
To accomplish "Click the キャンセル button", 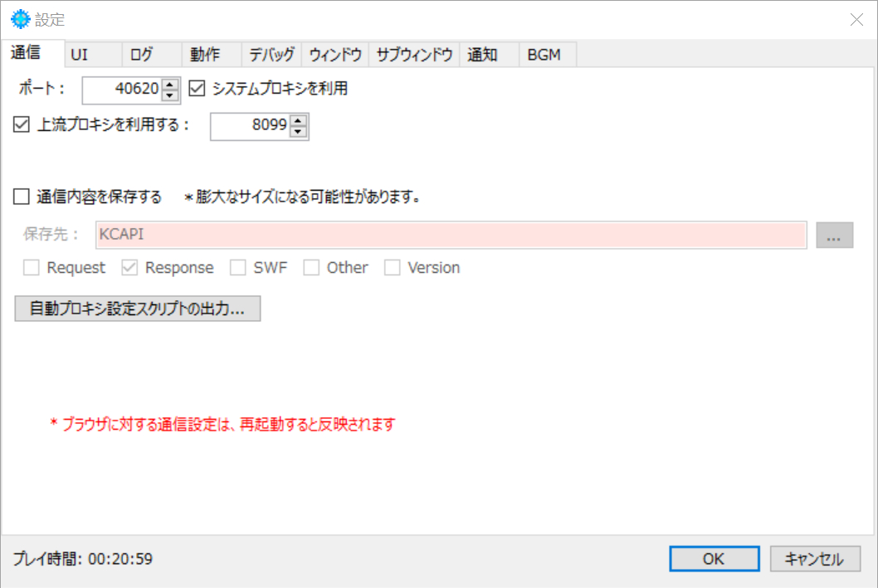I will 815,558.
